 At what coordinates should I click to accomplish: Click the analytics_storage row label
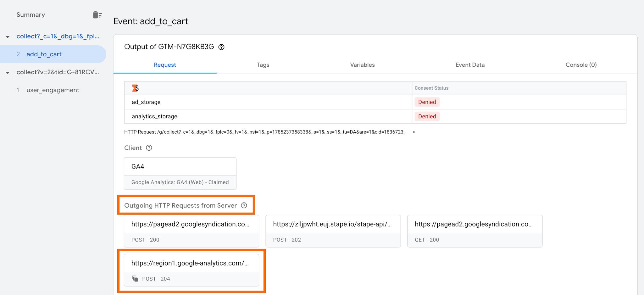click(154, 116)
